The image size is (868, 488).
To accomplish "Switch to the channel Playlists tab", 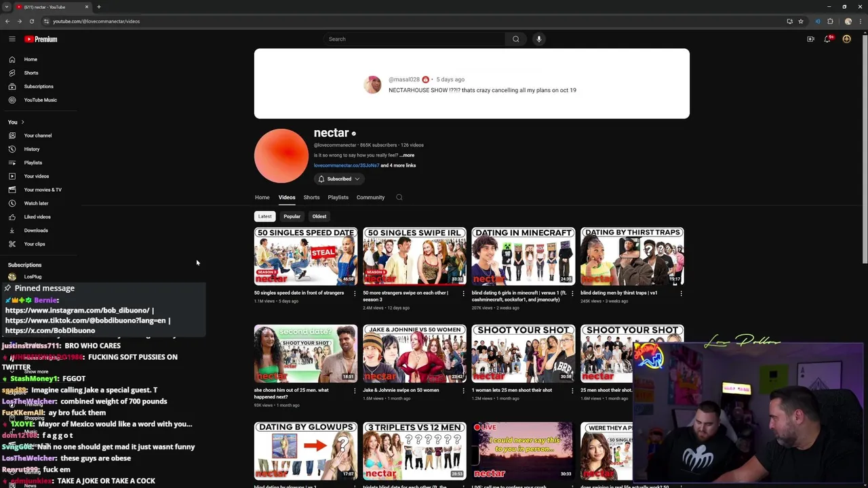I will [x=338, y=197].
